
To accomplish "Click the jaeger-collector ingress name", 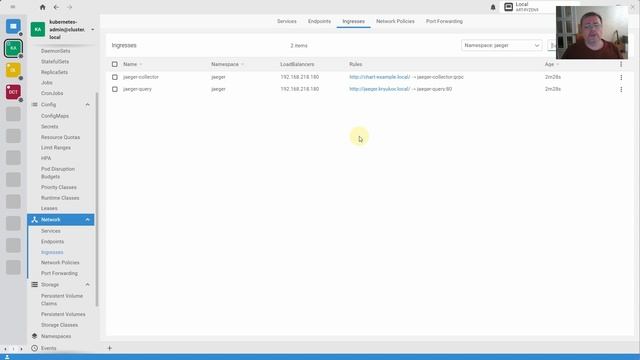I will tap(141, 77).
